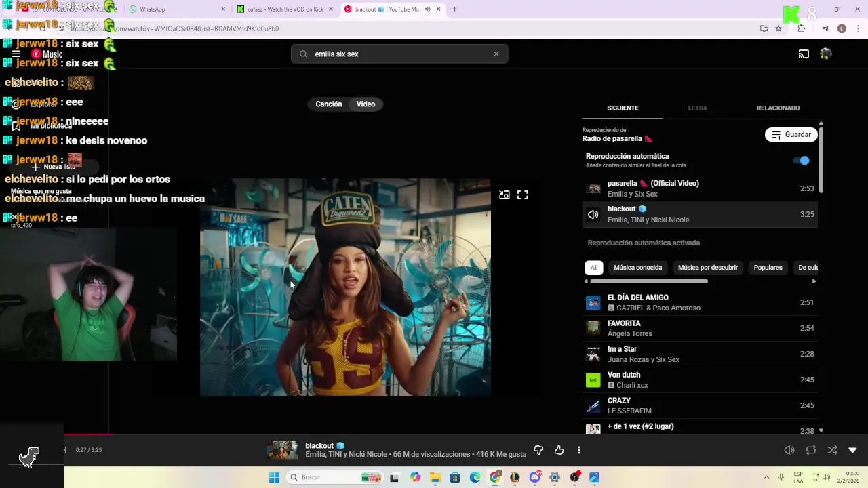Open the Windows Start menu
The height and width of the screenshot is (488, 868).
(x=274, y=477)
